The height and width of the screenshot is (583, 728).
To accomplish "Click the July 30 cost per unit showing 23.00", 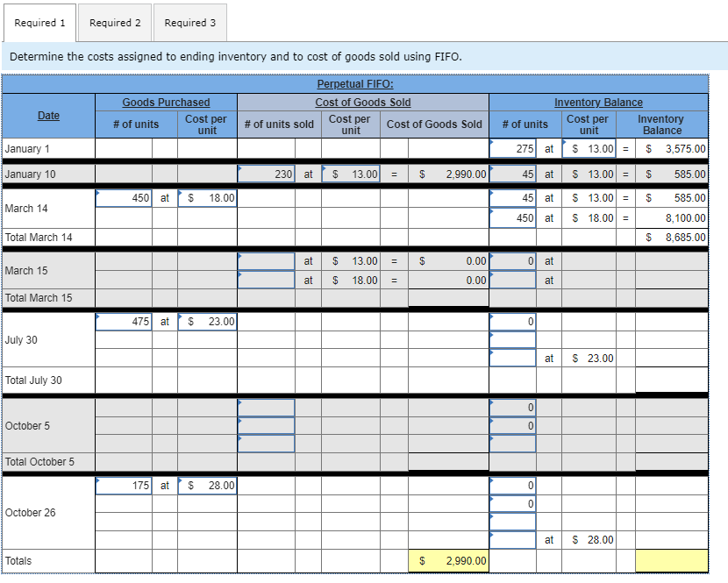I will point(207,322).
